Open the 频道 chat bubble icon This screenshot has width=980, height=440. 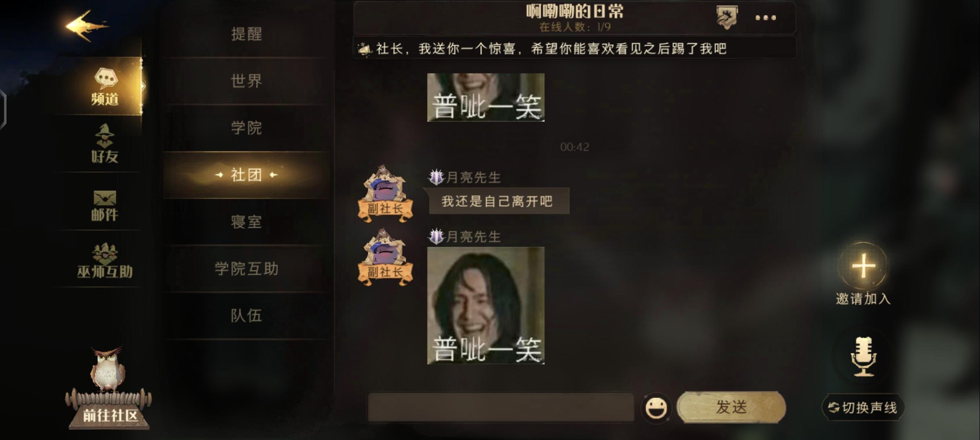point(106,78)
